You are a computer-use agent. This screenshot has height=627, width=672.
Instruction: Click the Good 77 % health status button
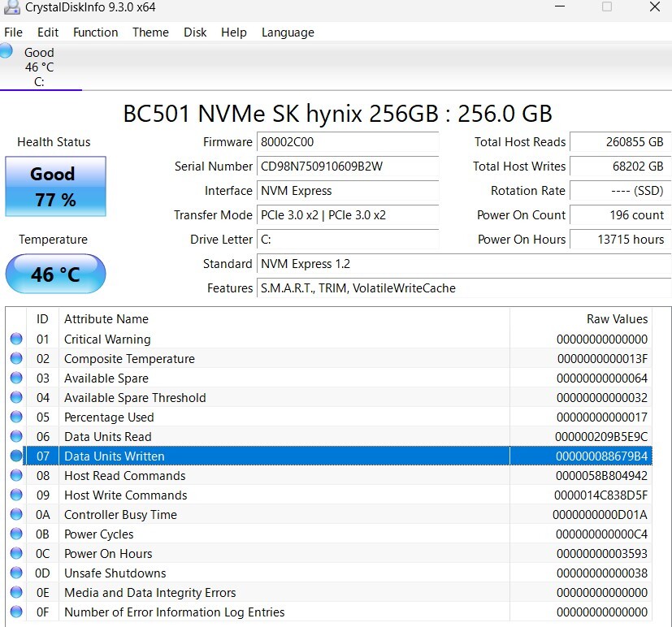pyautogui.click(x=55, y=187)
